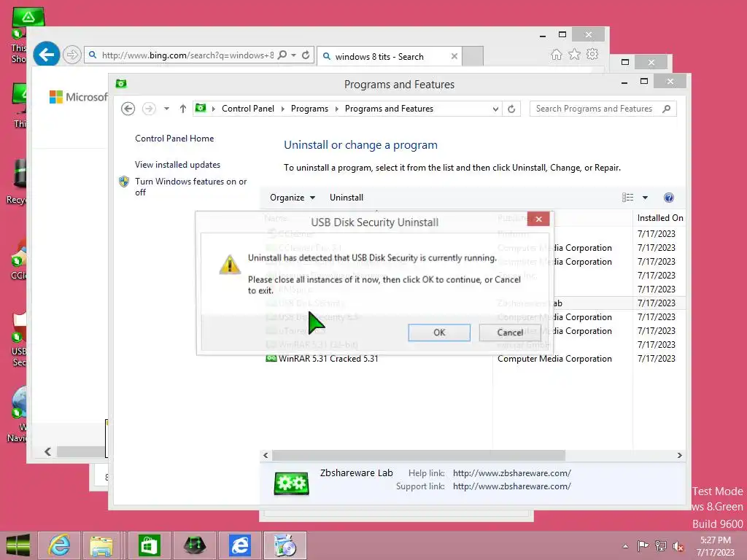This screenshot has width=747, height=560.
Task: Click OK in USB Disk Security Uninstall dialog
Action: click(438, 332)
